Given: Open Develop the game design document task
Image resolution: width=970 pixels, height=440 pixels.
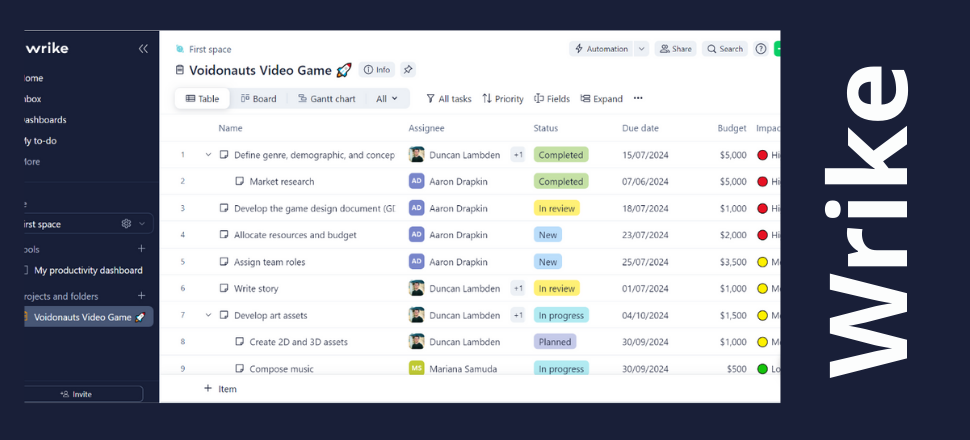Looking at the screenshot, I should (314, 209).
